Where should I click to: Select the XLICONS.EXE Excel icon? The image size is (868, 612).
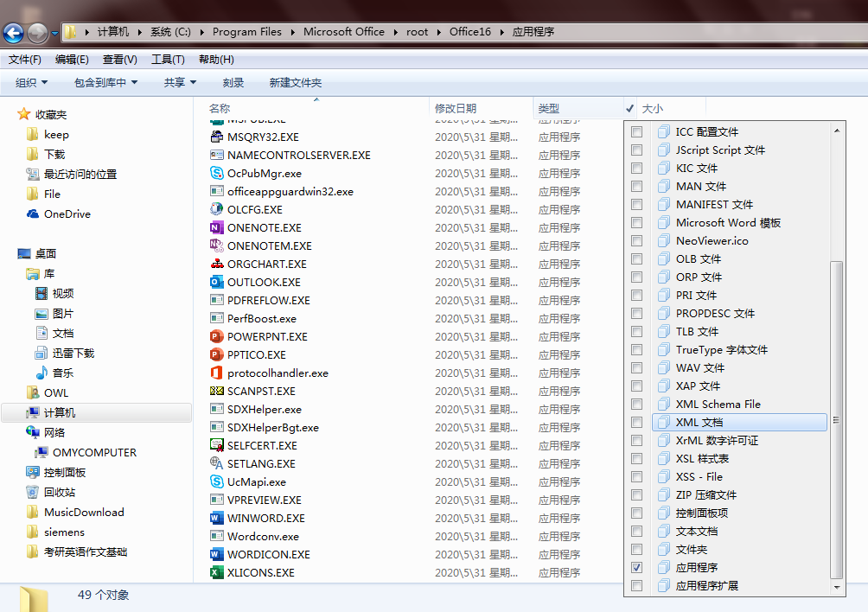point(216,573)
